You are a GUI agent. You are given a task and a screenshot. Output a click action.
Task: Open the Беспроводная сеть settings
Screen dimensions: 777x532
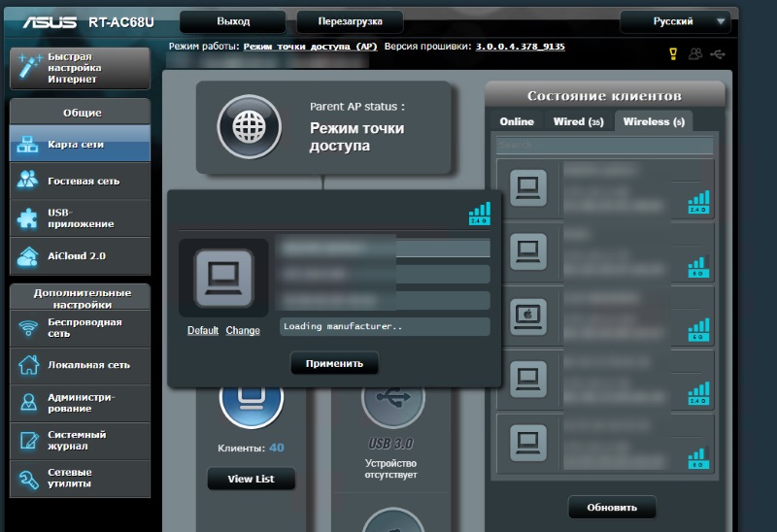pos(80,328)
